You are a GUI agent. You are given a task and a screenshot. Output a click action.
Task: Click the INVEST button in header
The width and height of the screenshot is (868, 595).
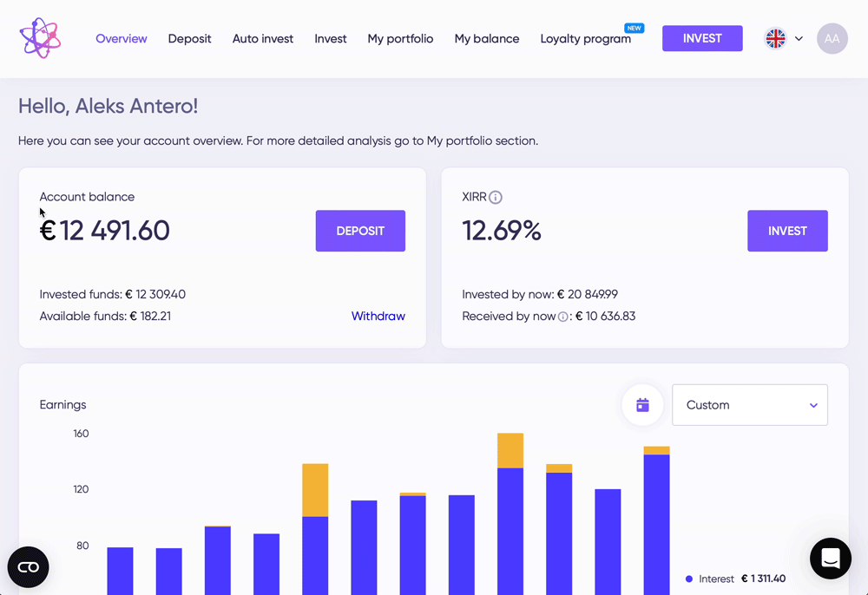[702, 38]
